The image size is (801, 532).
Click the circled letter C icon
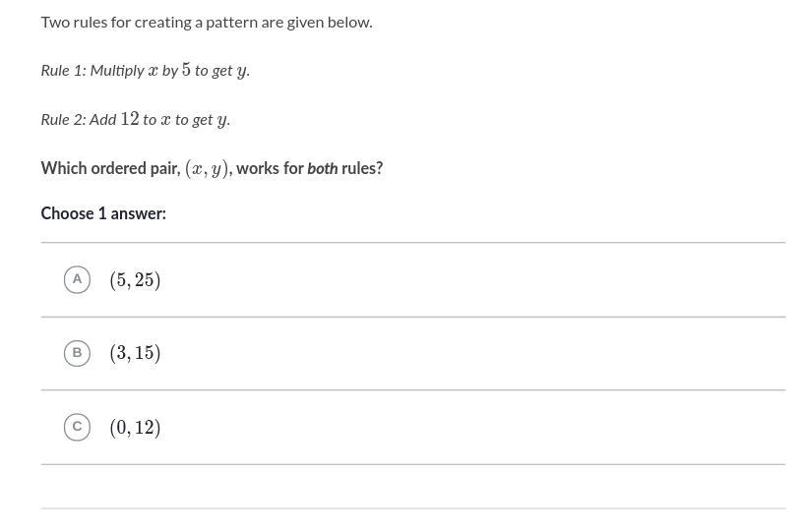point(77,427)
